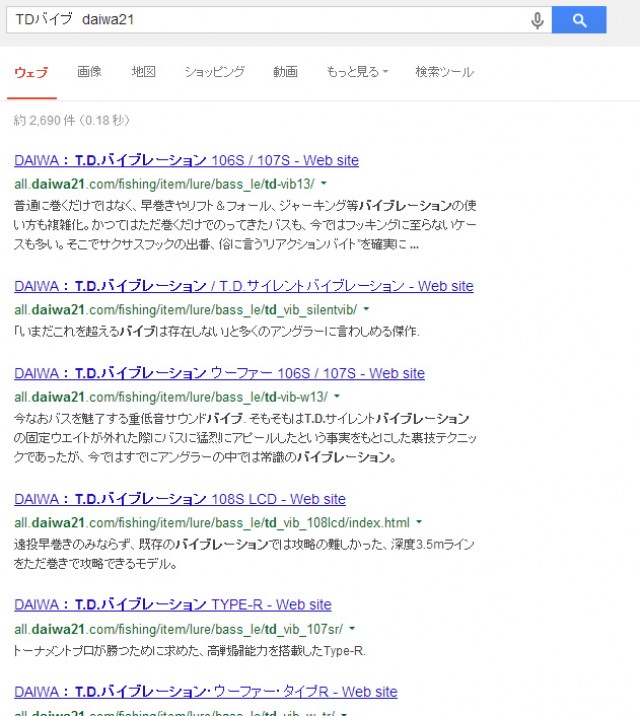Open 検索ツール options

(445, 72)
